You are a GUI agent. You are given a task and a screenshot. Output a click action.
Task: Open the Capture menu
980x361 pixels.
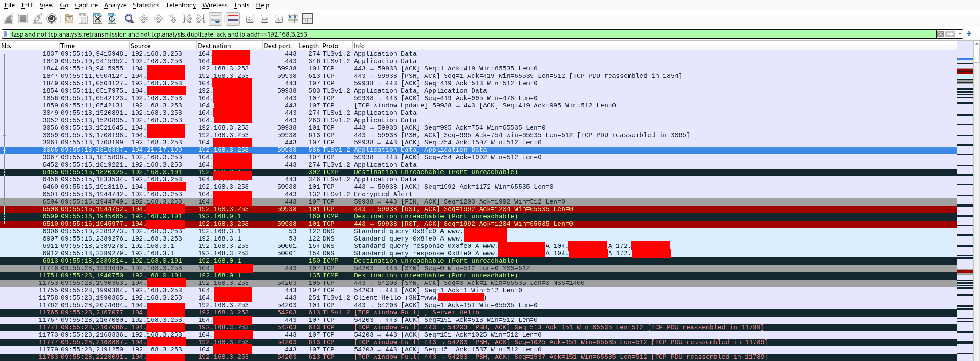click(x=86, y=5)
